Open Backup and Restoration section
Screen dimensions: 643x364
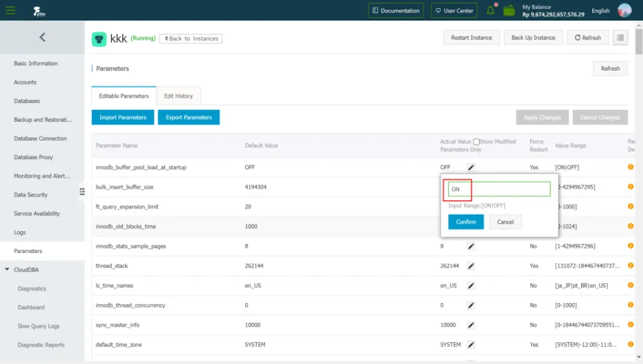click(43, 119)
